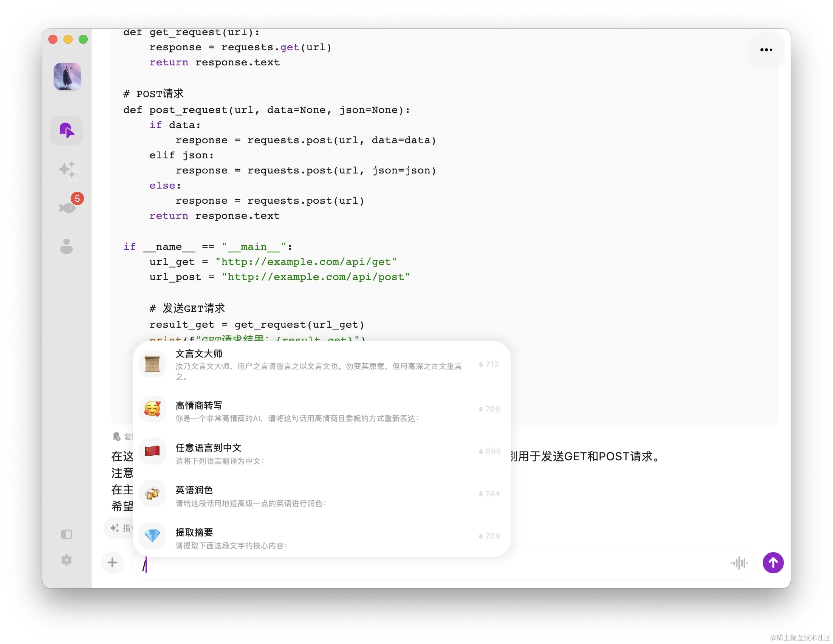Click the user avatar thumbnail
This screenshot has height=644, width=833.
coord(67,77)
